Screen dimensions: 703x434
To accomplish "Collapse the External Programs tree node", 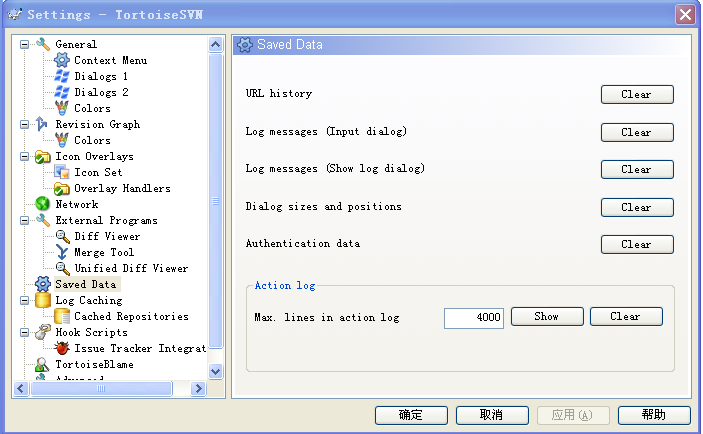I will (24, 221).
